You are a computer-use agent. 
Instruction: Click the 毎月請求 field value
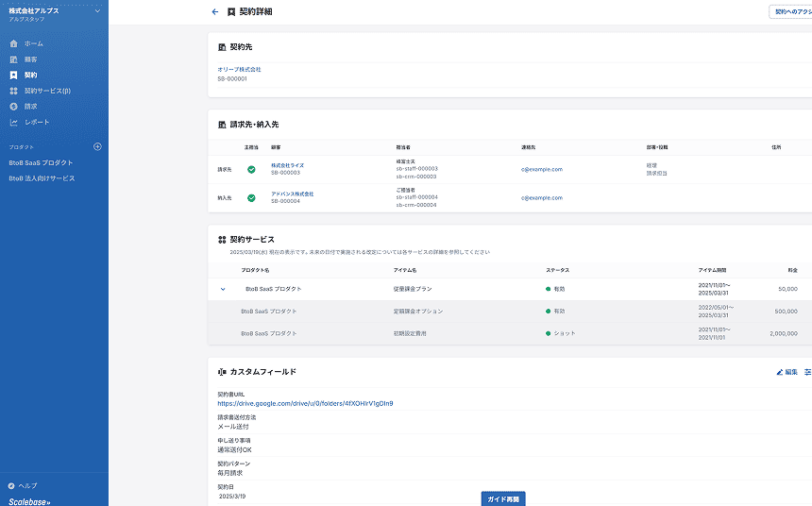230,473
